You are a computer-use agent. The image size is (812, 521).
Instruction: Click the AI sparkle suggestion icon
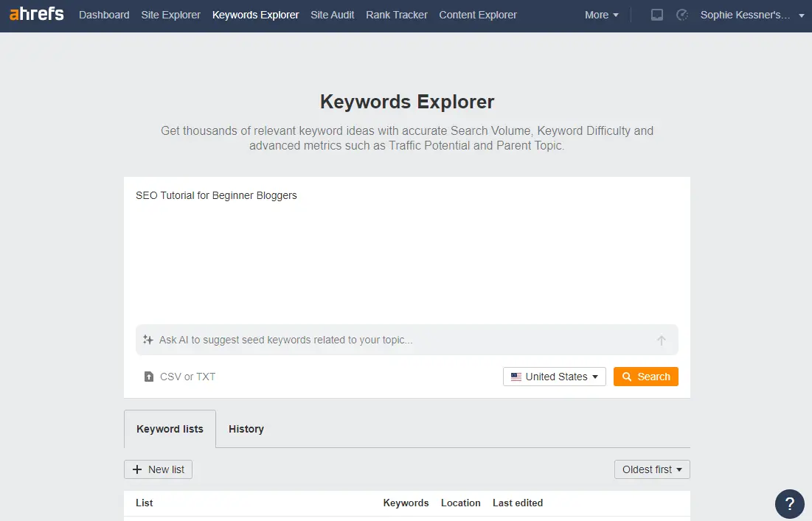(x=148, y=340)
